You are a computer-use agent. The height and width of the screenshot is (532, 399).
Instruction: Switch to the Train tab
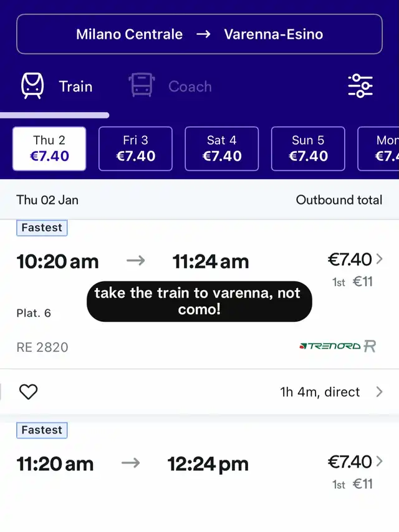pos(75,86)
